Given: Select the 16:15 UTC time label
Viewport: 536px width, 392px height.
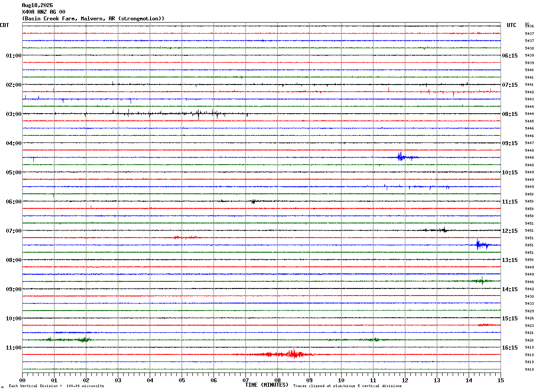Looking at the screenshot, I should click(509, 348).
